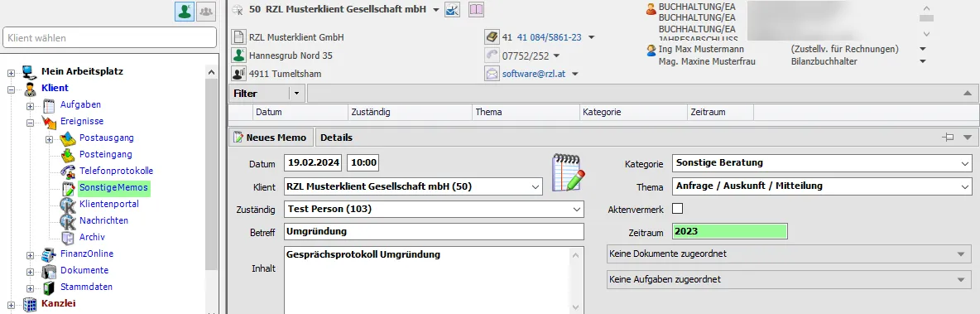Open client dropdown next to Musterklient Gesellschaft mbH
This screenshot has width=980, height=314.
(x=435, y=9)
